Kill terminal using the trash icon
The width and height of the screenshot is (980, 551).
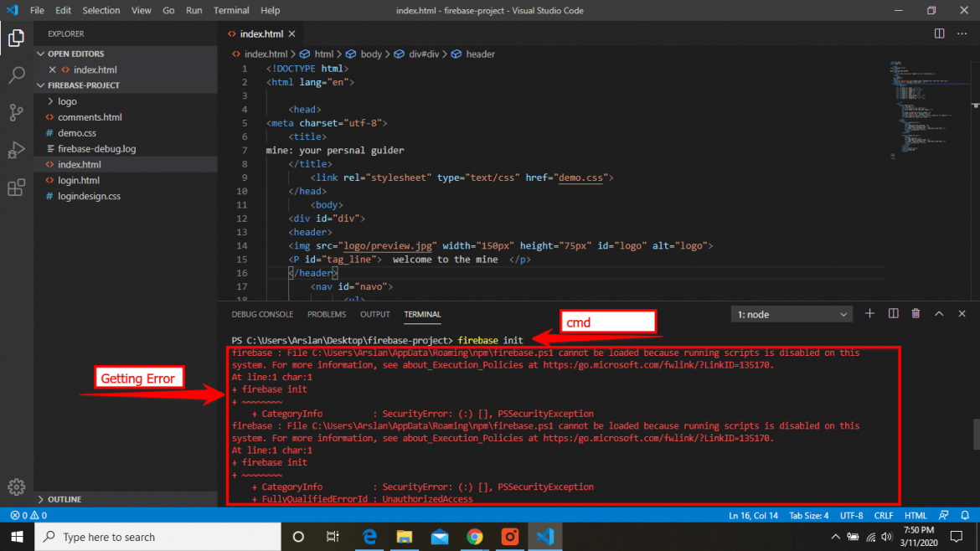[916, 314]
